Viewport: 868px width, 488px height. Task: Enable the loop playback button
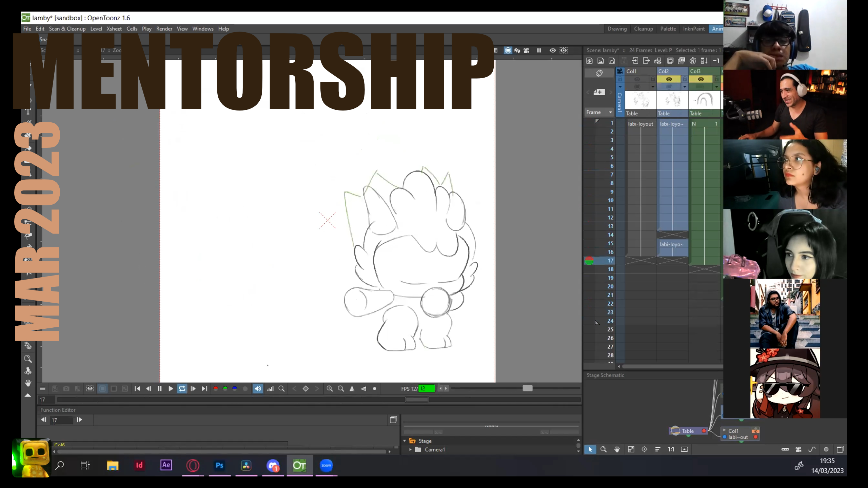pyautogui.click(x=182, y=389)
